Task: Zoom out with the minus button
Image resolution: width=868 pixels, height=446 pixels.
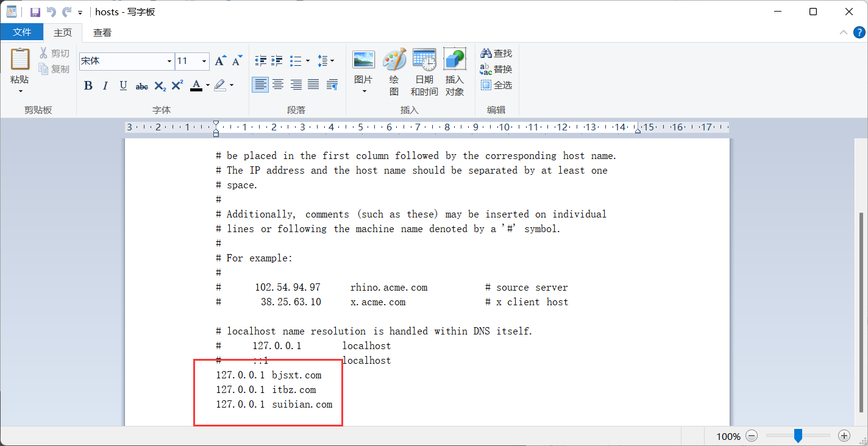Action: coord(752,436)
